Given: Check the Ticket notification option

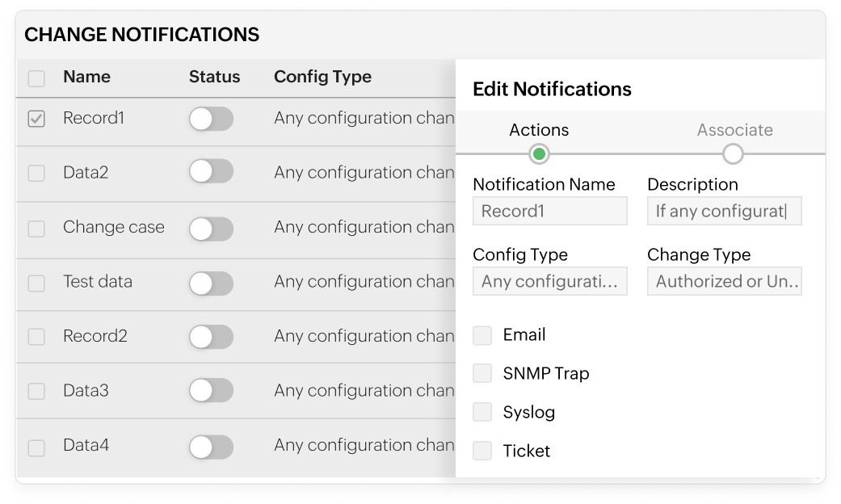Looking at the screenshot, I should point(482,451).
